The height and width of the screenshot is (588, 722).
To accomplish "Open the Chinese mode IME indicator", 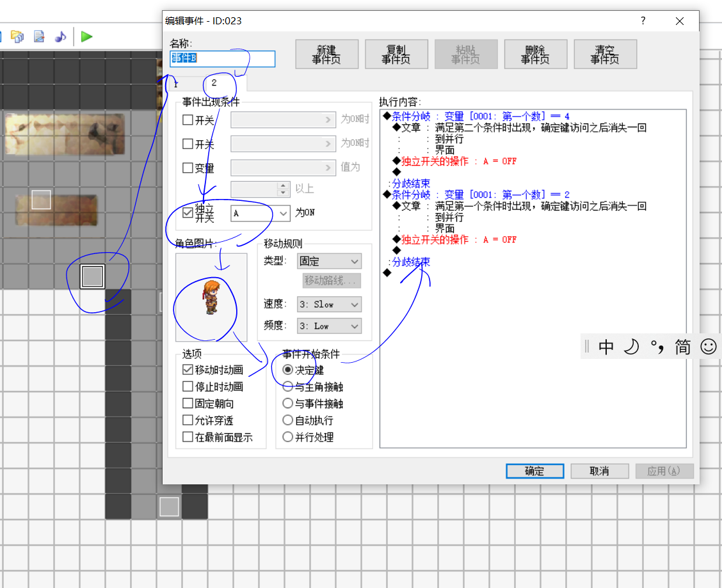I will (x=606, y=347).
